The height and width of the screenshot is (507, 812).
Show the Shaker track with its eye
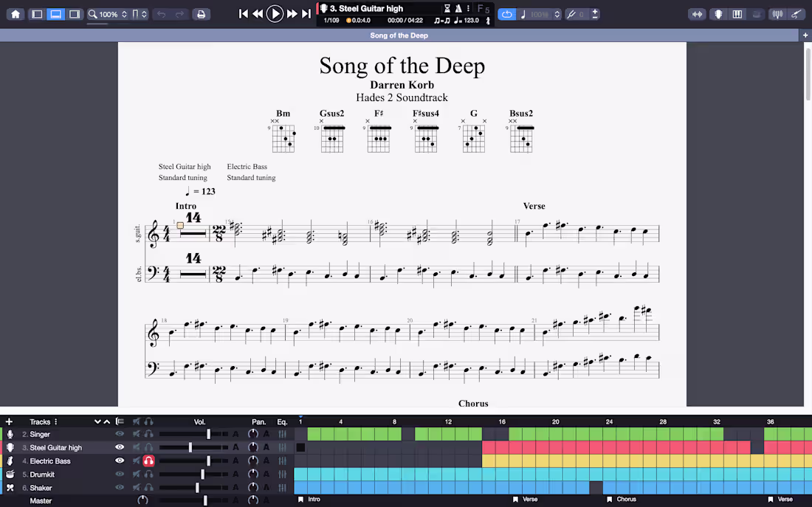coord(120,488)
